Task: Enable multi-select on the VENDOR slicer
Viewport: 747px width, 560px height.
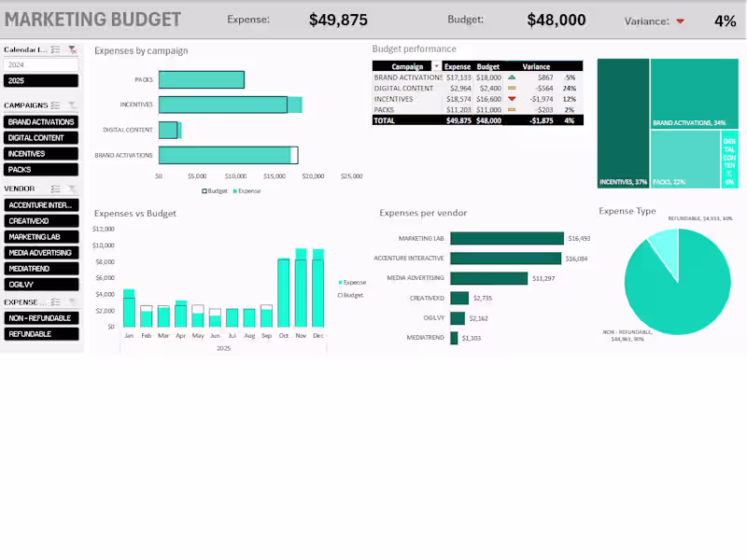Action: [54, 188]
